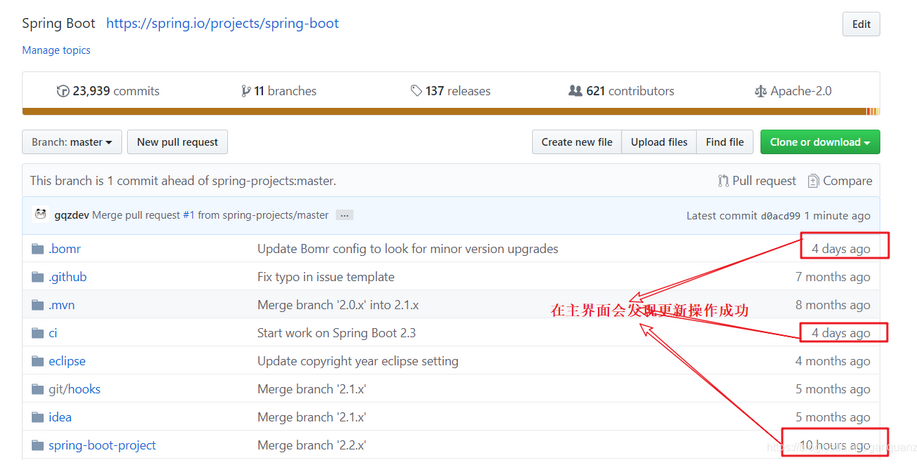Expand the commit message ellipsis button

point(344,216)
